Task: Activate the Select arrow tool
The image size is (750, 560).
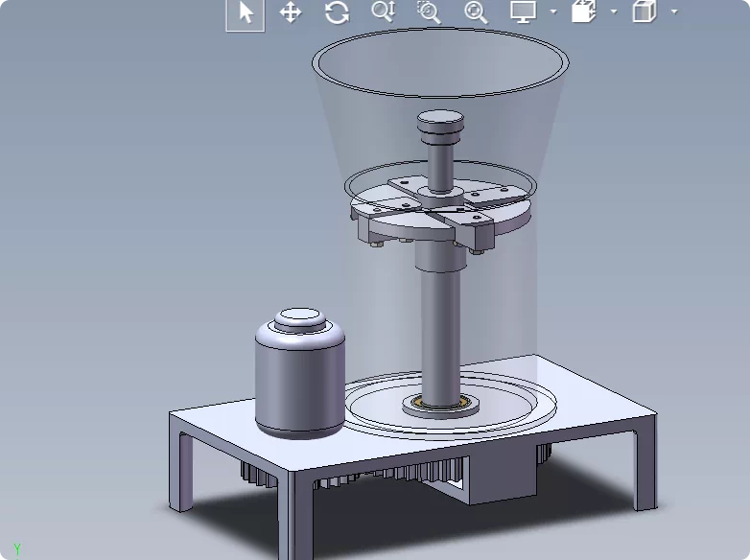Action: tap(246, 12)
